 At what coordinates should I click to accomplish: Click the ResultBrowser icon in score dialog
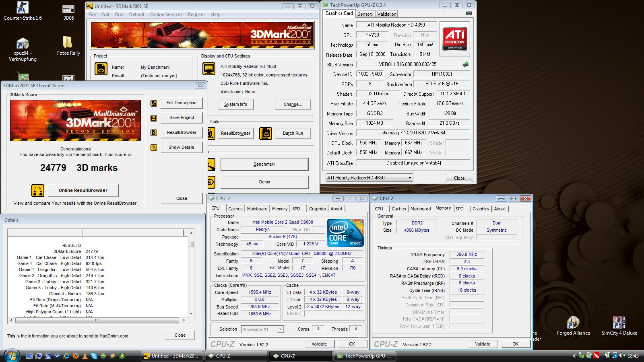pos(154,133)
